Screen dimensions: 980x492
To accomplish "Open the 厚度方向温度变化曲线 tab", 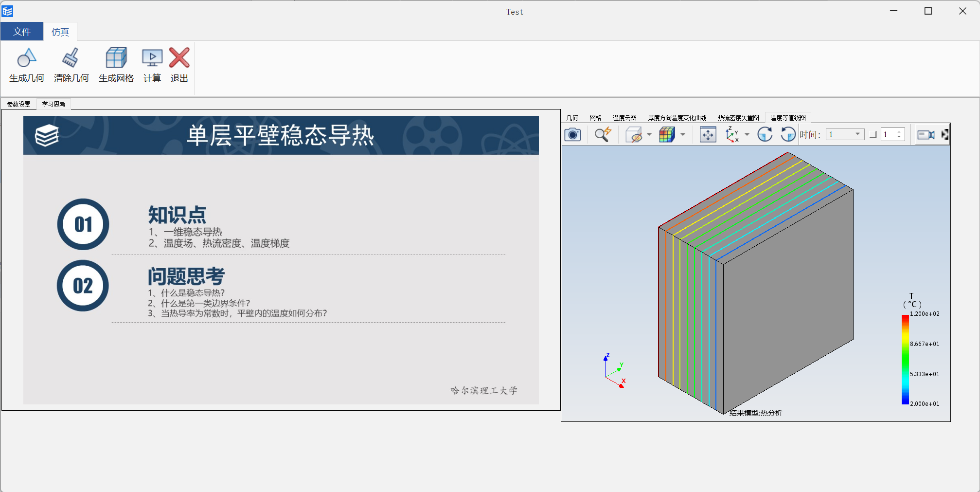I will pyautogui.click(x=677, y=118).
